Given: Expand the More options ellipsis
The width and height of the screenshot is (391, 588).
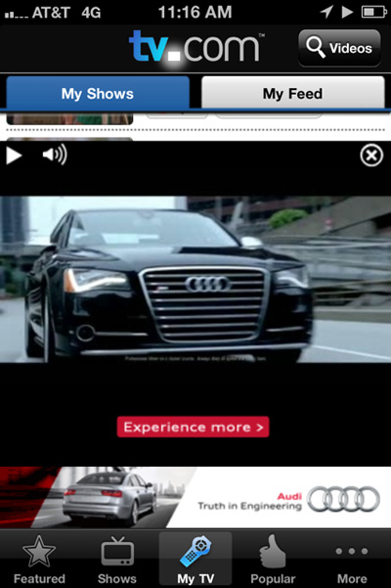Looking at the screenshot, I should tap(352, 560).
